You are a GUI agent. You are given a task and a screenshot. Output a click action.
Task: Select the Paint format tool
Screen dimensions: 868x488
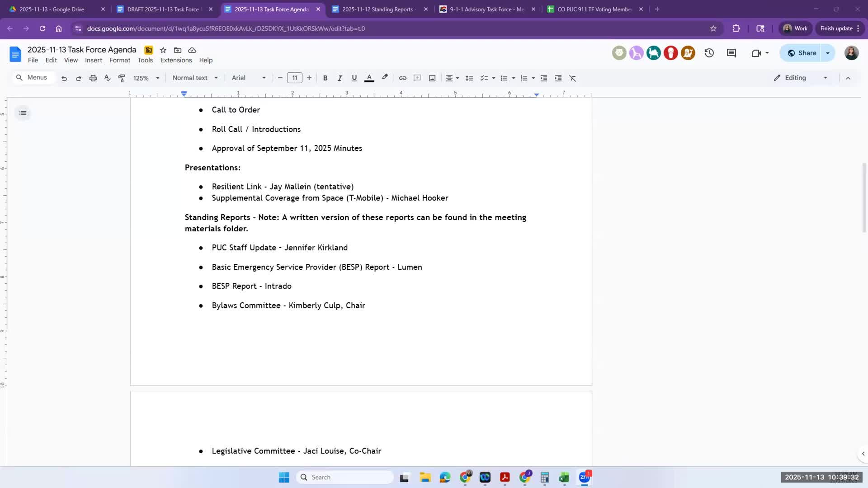pos(122,78)
